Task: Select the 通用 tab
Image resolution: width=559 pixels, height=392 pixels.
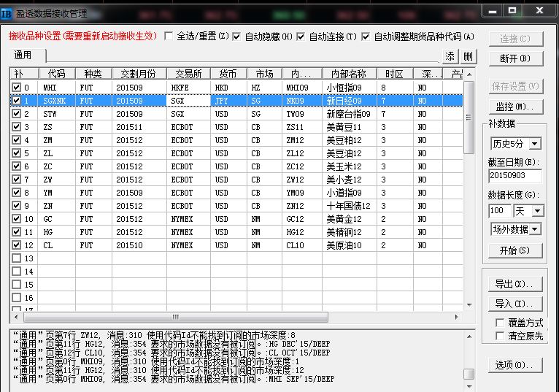Action: point(23,55)
